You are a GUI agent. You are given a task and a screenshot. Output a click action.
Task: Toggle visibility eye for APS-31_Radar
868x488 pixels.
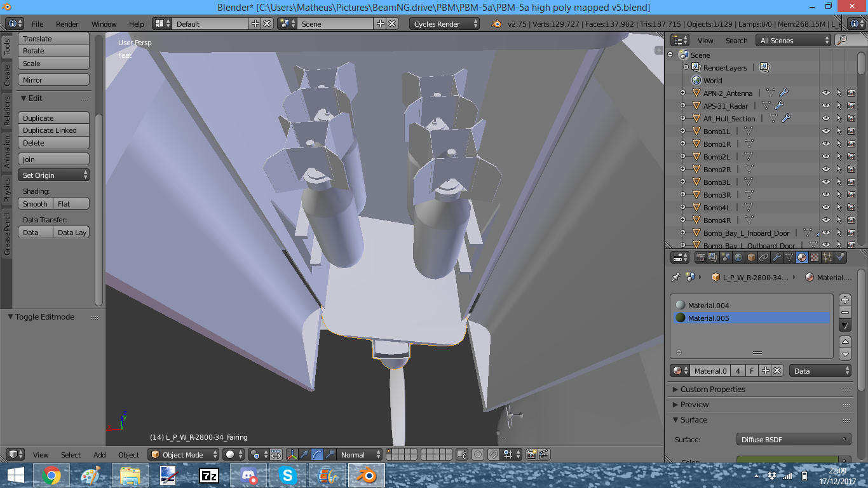click(x=826, y=105)
